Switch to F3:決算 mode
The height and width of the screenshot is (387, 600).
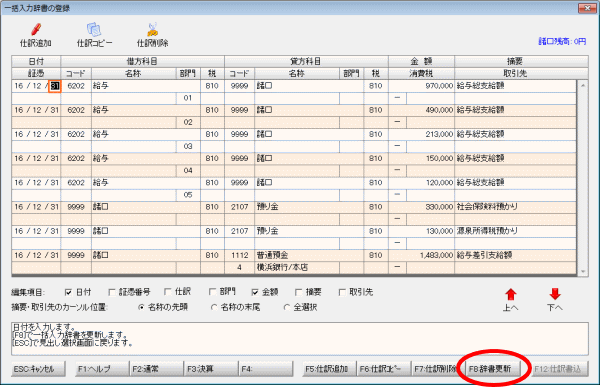click(x=211, y=369)
